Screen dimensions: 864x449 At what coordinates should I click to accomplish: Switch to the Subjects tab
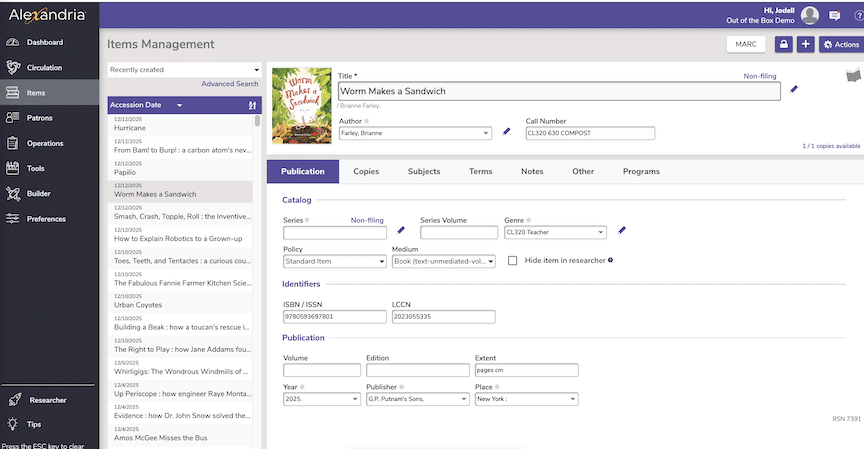click(424, 171)
